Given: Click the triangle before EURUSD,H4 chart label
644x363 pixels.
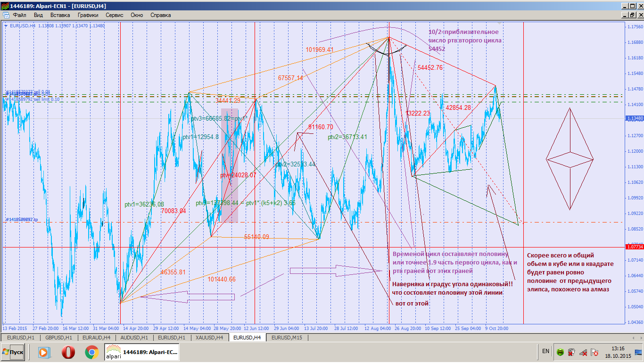Looking at the screenshot, I should (x=6, y=26).
